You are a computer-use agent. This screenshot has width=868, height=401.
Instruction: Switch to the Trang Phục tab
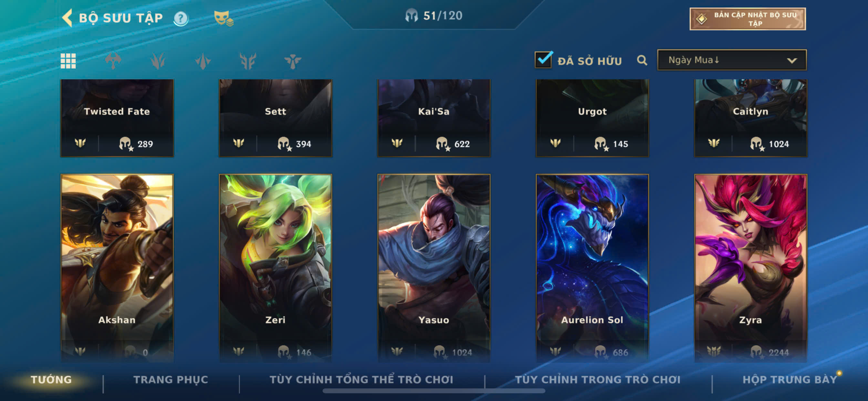point(170,379)
